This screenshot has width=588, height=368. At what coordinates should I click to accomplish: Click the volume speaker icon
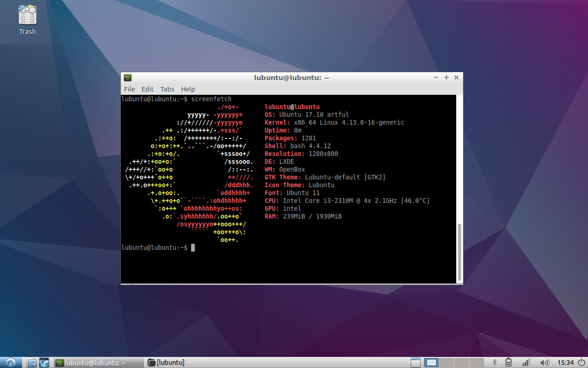[x=545, y=362]
